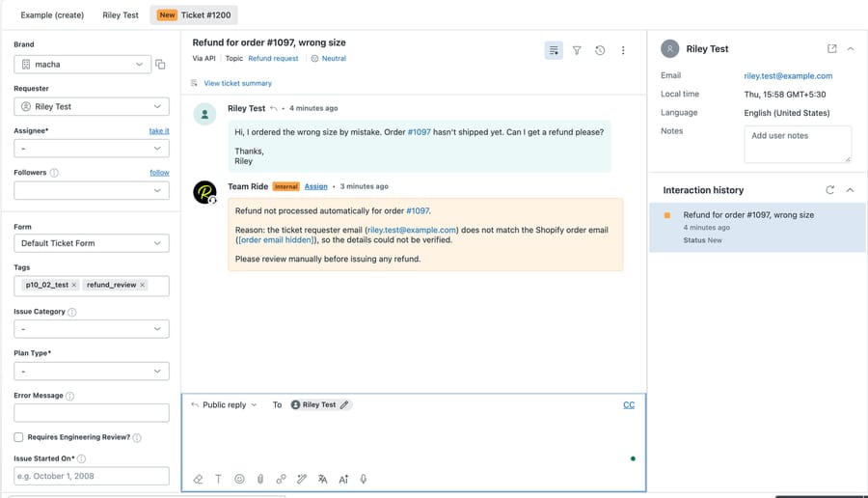Attach a file with paperclip icon

(x=260, y=479)
